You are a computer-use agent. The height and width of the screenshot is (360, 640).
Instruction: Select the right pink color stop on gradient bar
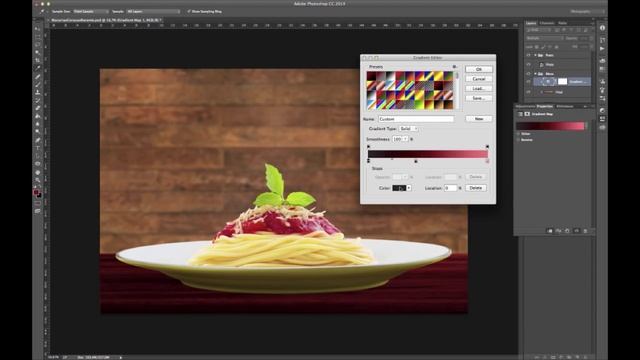(x=487, y=162)
